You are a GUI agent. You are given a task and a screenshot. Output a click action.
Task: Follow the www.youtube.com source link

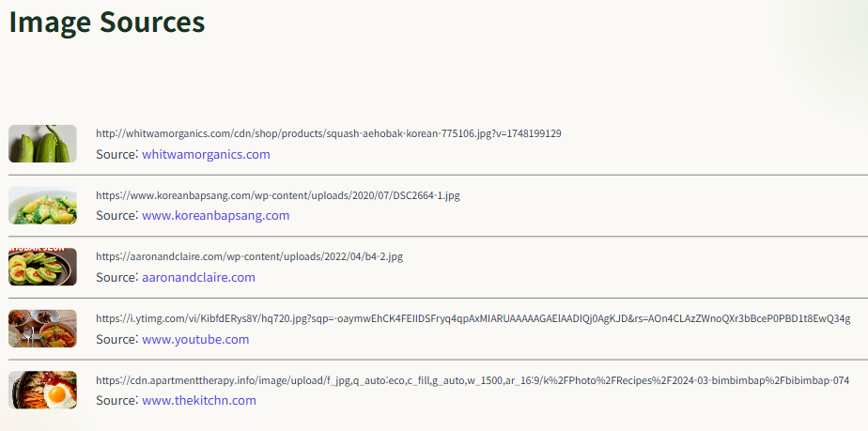coord(195,339)
